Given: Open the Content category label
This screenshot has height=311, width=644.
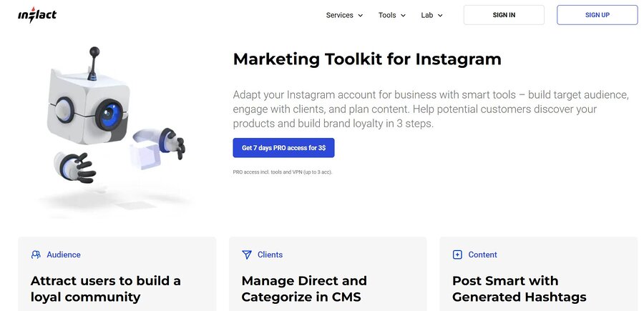Looking at the screenshot, I should [x=482, y=255].
